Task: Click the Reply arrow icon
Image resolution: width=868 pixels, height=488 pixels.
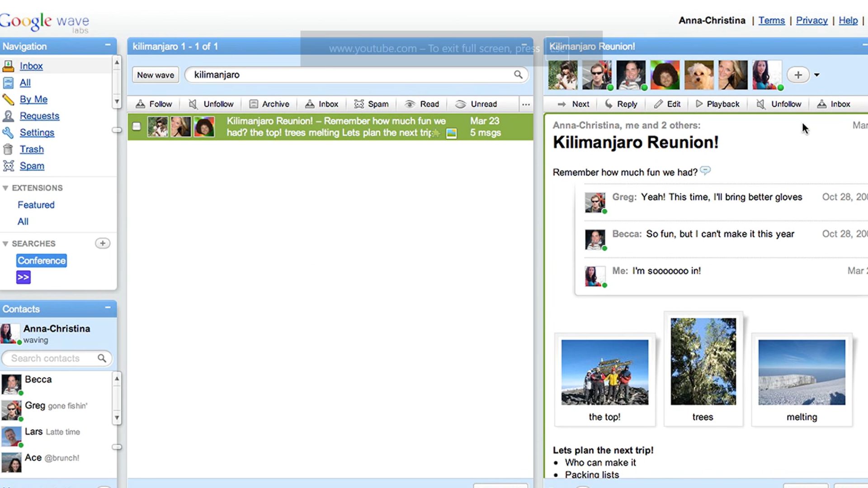Action: pyautogui.click(x=609, y=104)
